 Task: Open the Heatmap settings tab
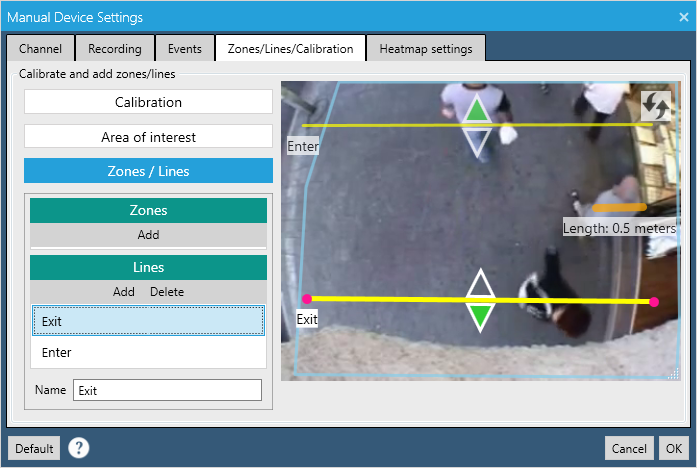[426, 48]
